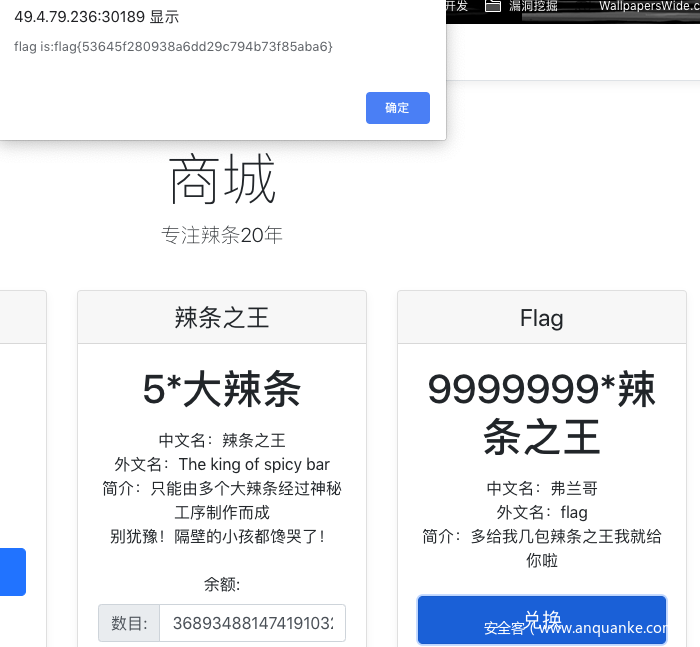
Task: Select the Flag card header
Action: pos(541,318)
